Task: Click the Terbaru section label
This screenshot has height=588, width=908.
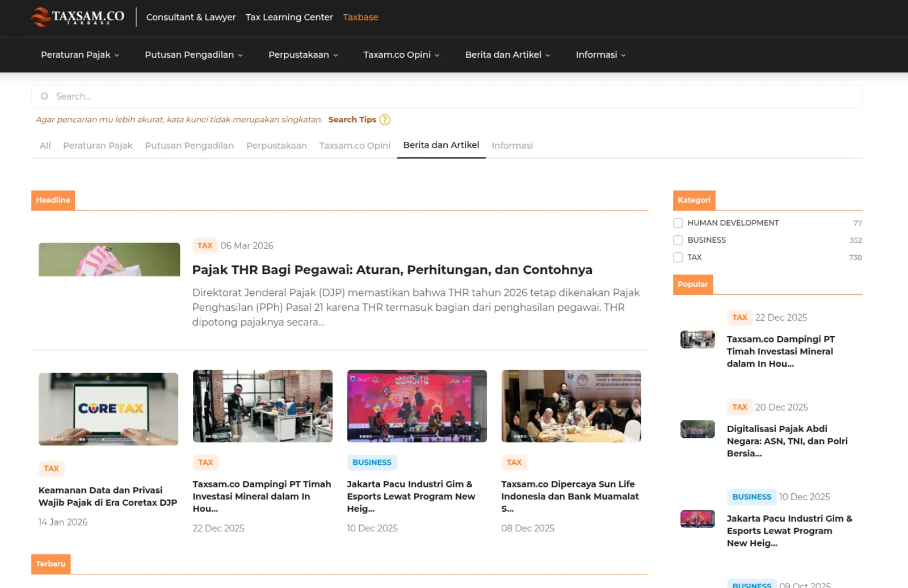Action: [51, 564]
